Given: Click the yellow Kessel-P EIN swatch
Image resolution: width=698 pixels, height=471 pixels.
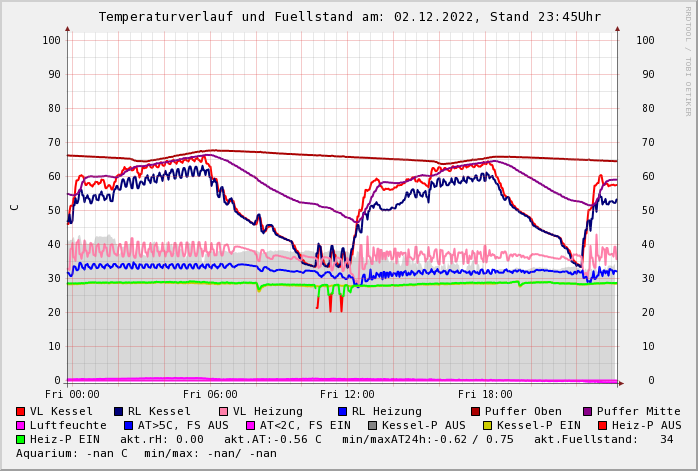Looking at the screenshot, I should [490, 426].
